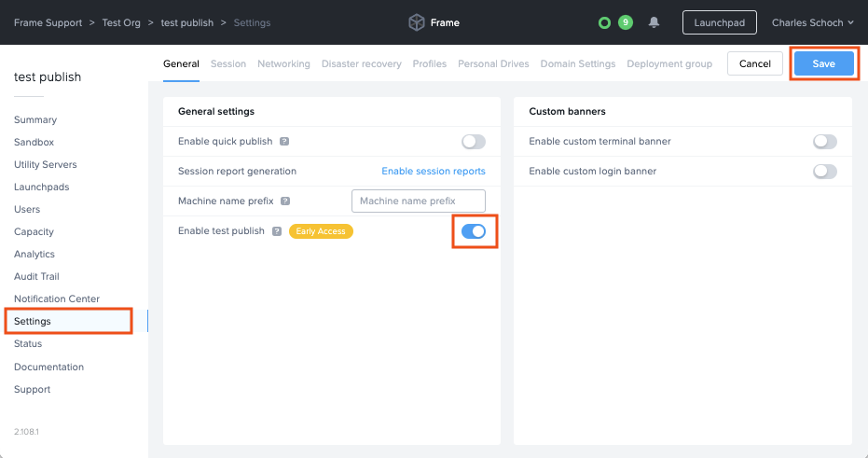This screenshot has height=458, width=868.
Task: Open Audit Trail in the sidebar
Action: tap(36, 276)
